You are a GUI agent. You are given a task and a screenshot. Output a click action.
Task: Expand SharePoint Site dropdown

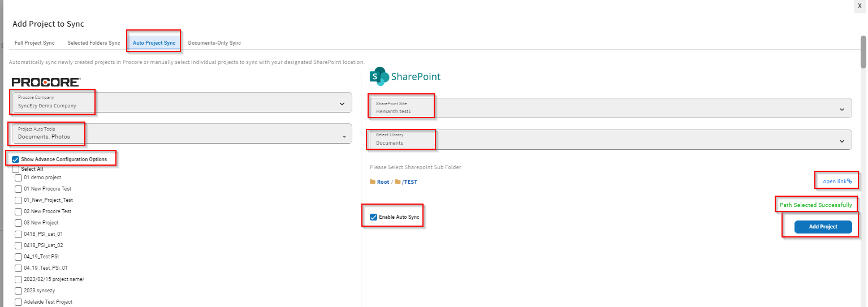pos(611,109)
